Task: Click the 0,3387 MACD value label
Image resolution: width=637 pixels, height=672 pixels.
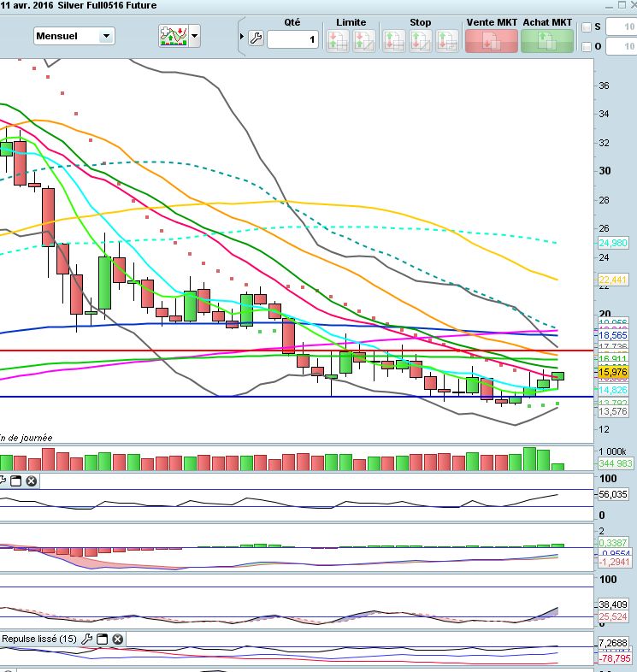Action: (613, 543)
